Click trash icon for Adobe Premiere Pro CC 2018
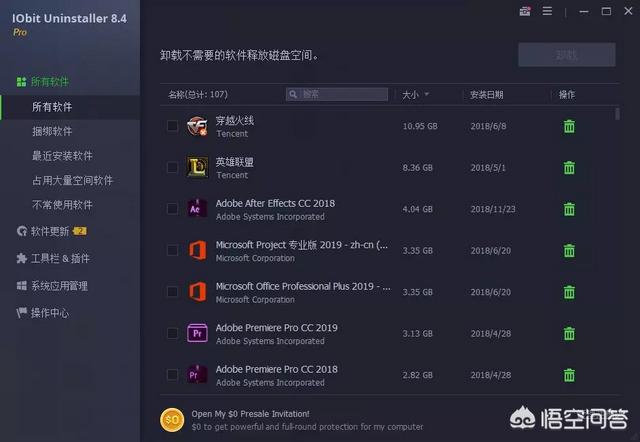Viewport: 640px width, 442px height. (x=569, y=375)
